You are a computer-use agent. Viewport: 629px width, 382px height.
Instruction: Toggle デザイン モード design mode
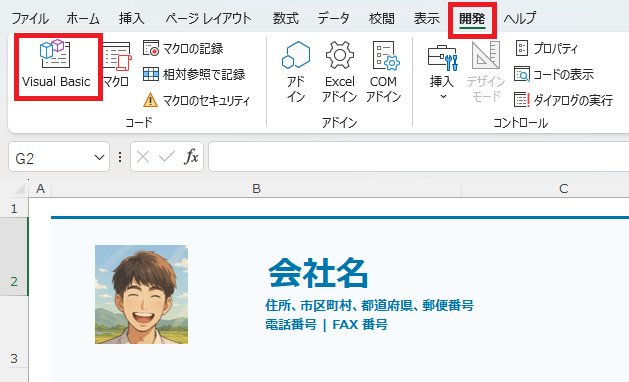point(485,71)
